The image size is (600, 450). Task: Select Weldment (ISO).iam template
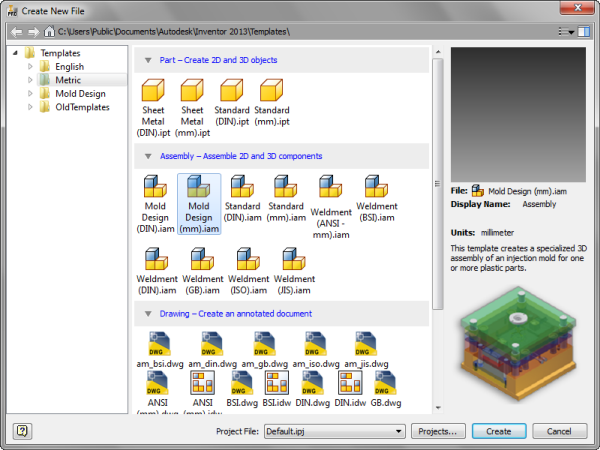[249, 271]
